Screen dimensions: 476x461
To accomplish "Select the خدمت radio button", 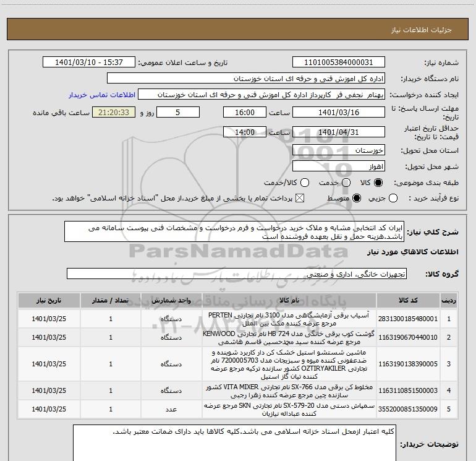I will coord(346,183).
